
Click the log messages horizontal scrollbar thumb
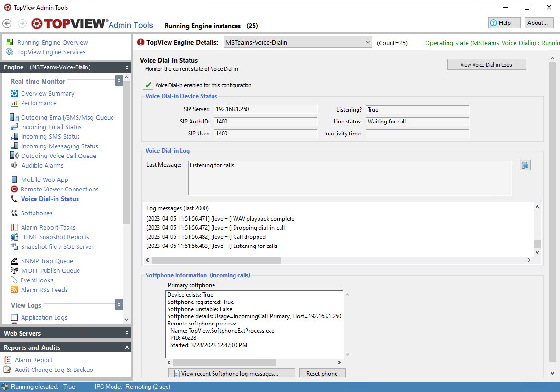click(x=216, y=260)
